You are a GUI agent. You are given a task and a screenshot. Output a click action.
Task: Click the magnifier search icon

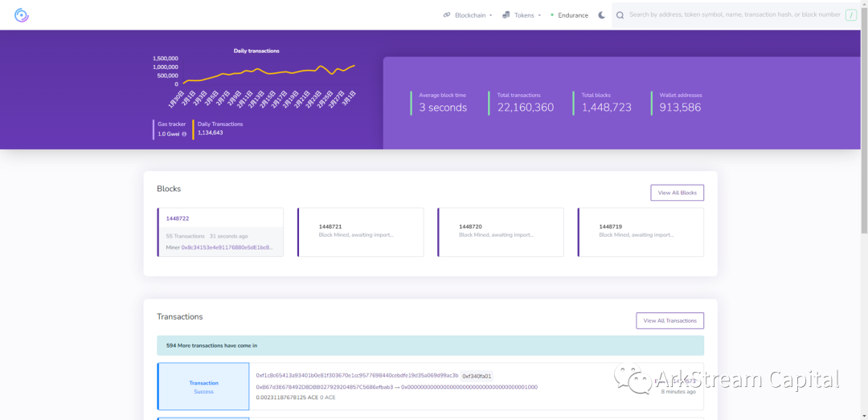[620, 15]
